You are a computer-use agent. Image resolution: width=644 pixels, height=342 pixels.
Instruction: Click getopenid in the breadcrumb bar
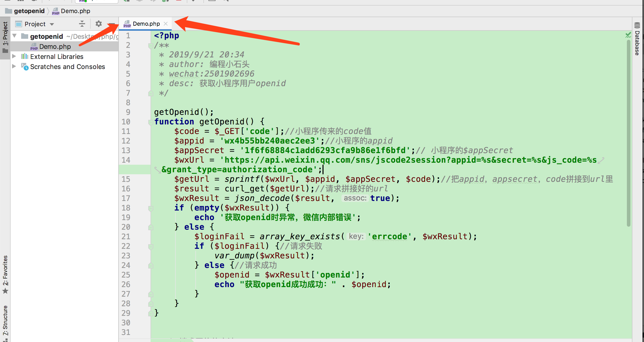pyautogui.click(x=29, y=11)
